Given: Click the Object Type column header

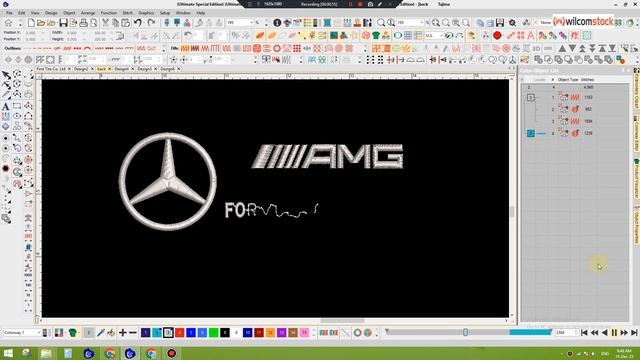Looking at the screenshot, I should pos(568,80).
